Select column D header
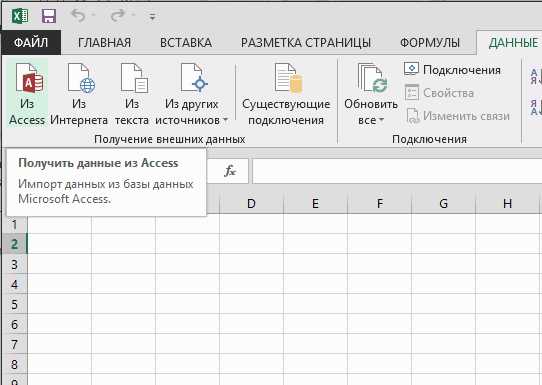 251,204
